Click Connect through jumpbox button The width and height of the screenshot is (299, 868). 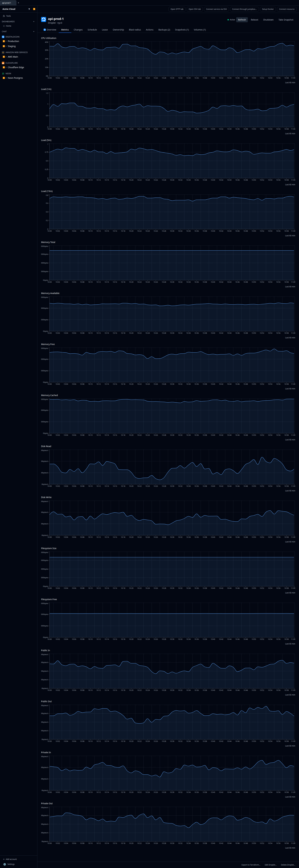(x=244, y=9)
